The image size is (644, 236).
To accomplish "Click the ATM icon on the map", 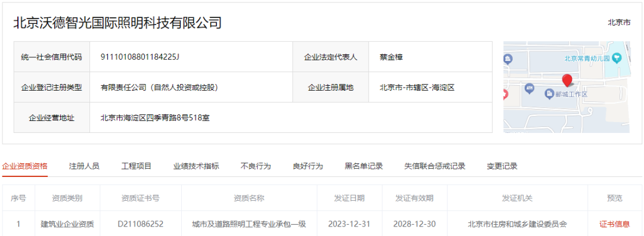I will [529, 88].
